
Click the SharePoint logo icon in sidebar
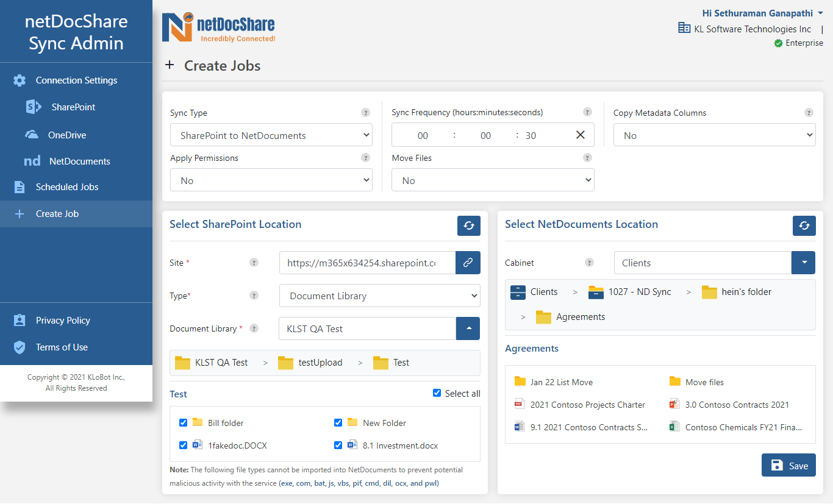click(33, 107)
